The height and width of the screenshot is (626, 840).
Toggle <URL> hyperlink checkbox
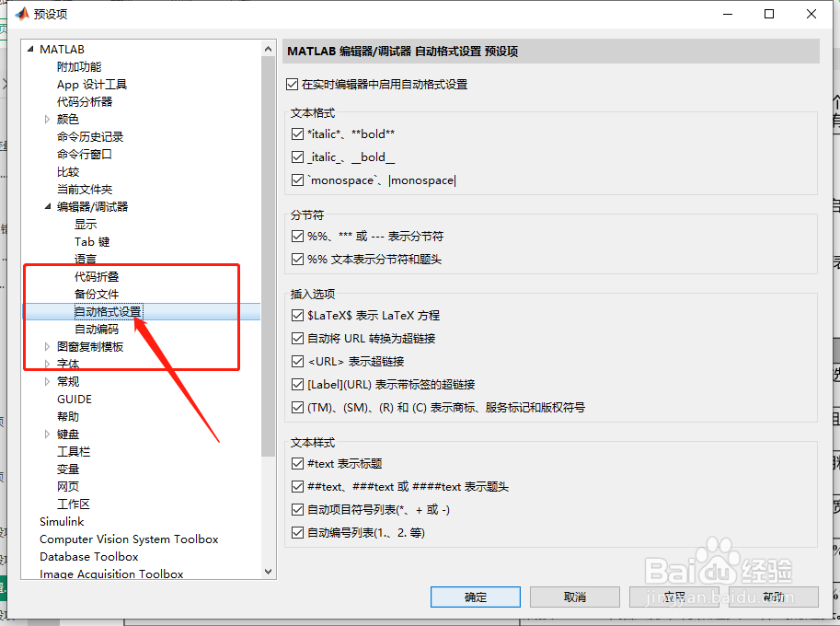[297, 361]
